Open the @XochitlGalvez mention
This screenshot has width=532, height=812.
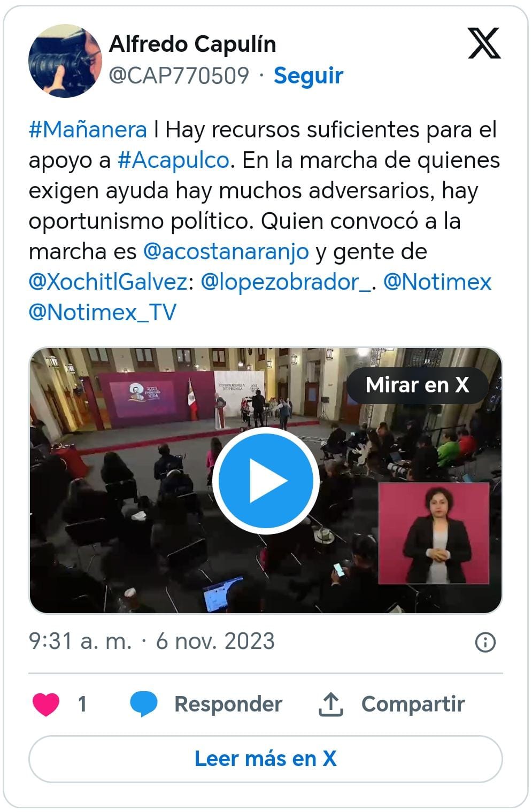(x=107, y=282)
